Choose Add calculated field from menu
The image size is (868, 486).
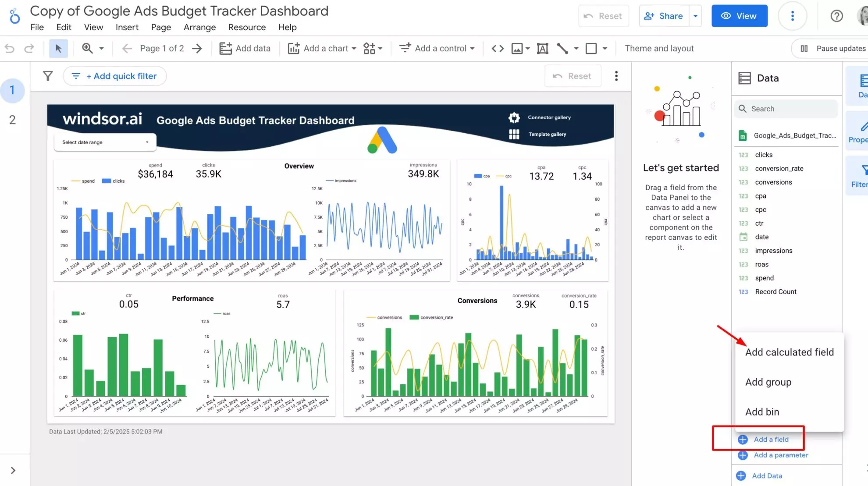(790, 352)
